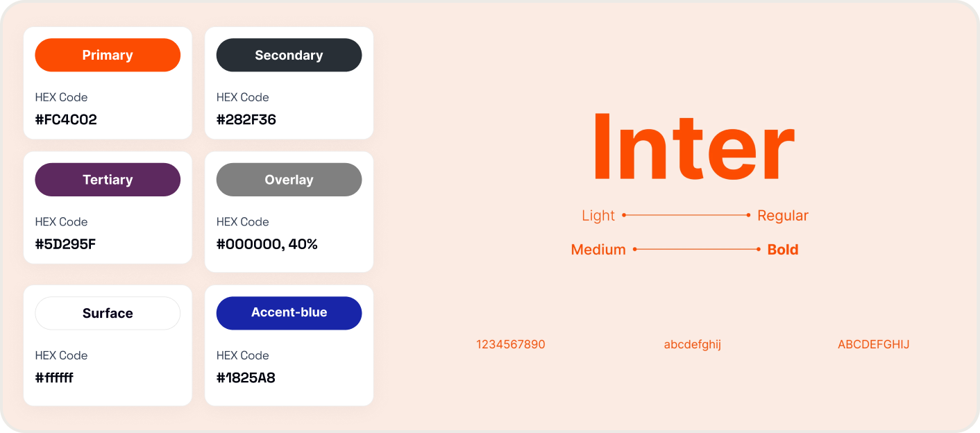
Task: Click the #282F36 hex value
Action: click(246, 119)
